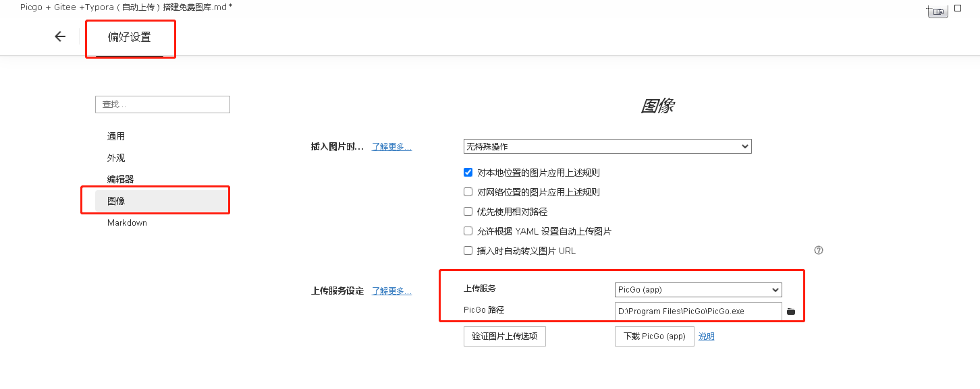Click the 图像 page heading
Viewport: 980px width, 389px height.
click(657, 106)
